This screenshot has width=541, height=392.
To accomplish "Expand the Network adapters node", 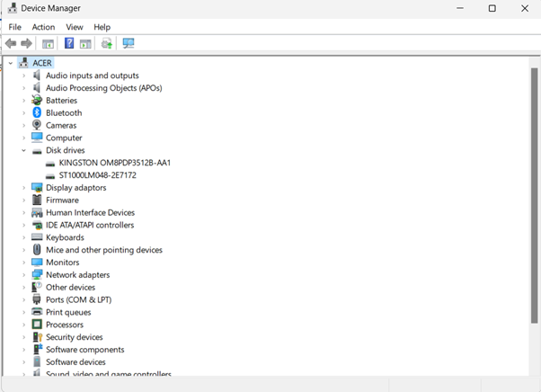I will click(x=24, y=275).
